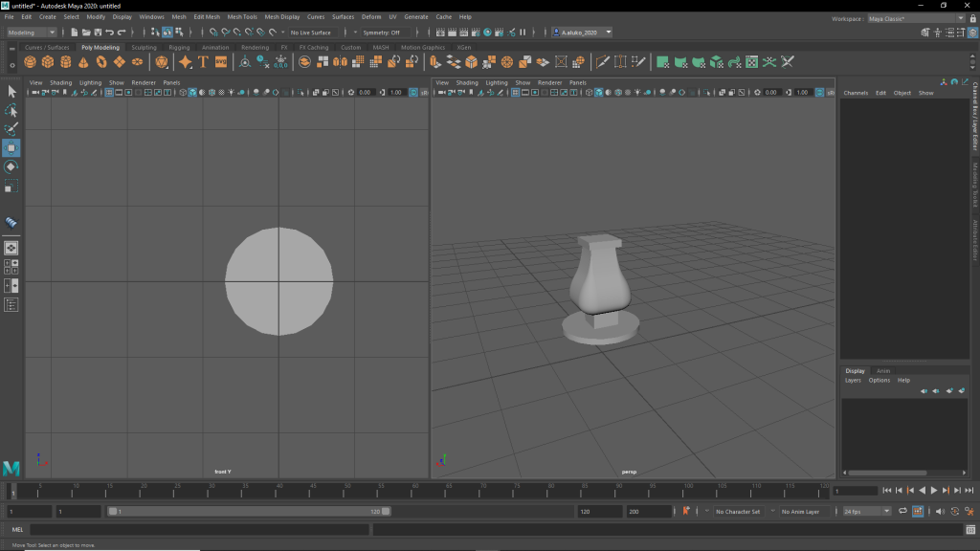Toggle auto keyframe button

tap(685, 512)
